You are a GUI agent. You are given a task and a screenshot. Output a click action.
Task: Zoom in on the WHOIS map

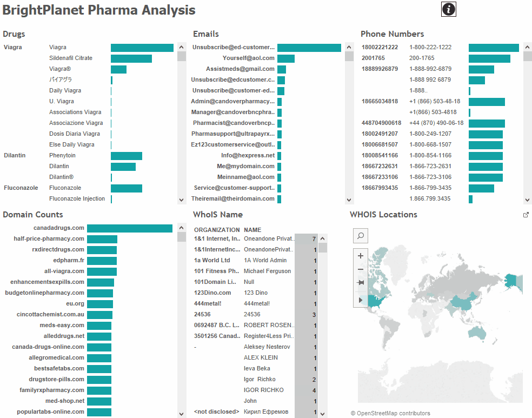point(361,256)
